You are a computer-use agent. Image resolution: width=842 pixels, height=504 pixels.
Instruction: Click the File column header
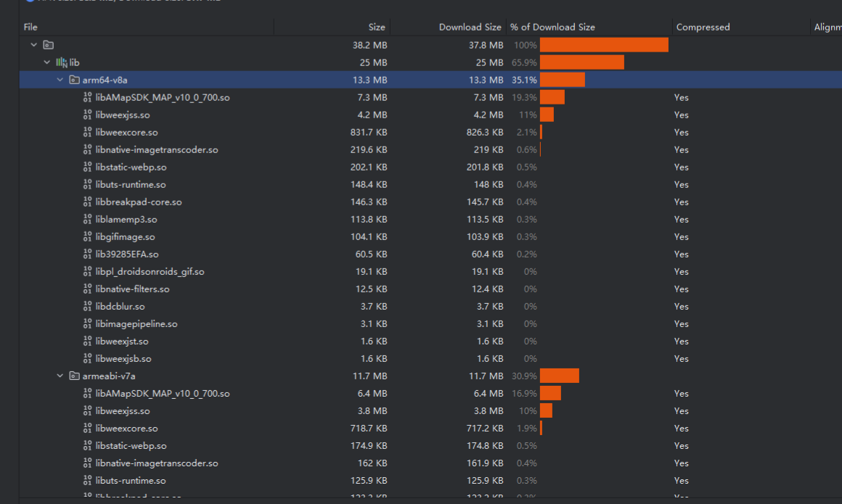pyautogui.click(x=30, y=27)
